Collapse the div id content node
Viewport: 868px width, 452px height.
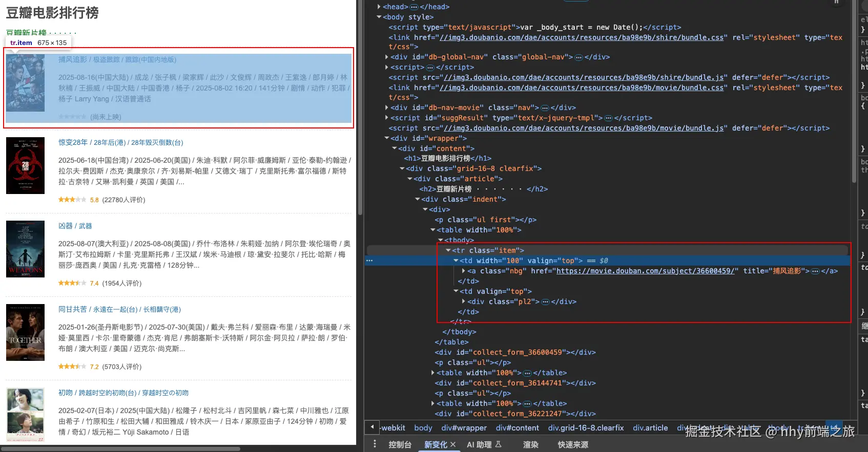[x=395, y=148]
